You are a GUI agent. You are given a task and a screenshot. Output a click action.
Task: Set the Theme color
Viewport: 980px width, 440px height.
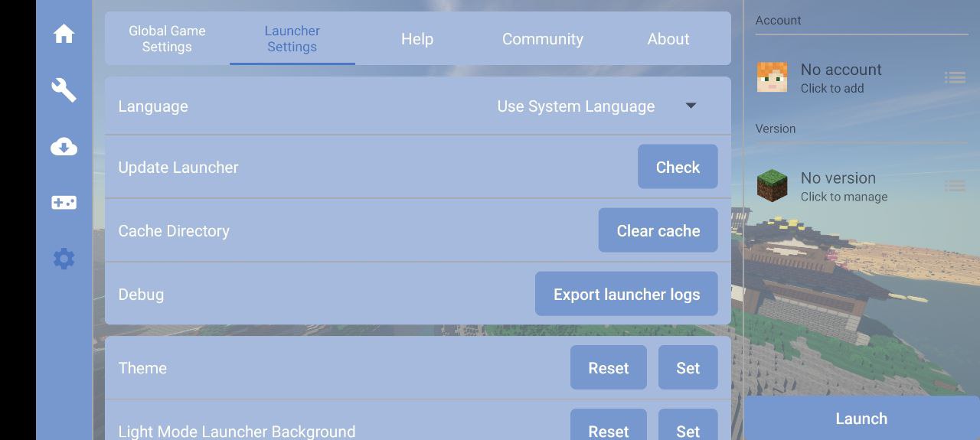[x=688, y=367]
